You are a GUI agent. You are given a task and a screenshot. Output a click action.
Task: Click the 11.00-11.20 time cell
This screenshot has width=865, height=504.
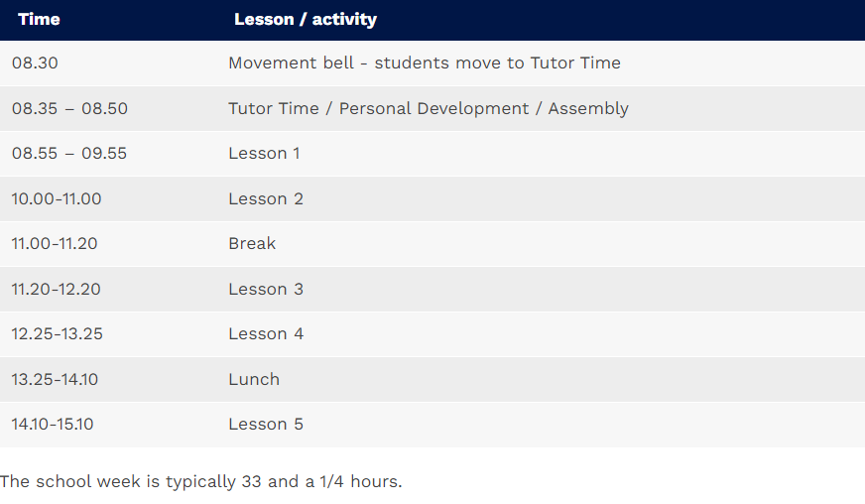click(54, 243)
